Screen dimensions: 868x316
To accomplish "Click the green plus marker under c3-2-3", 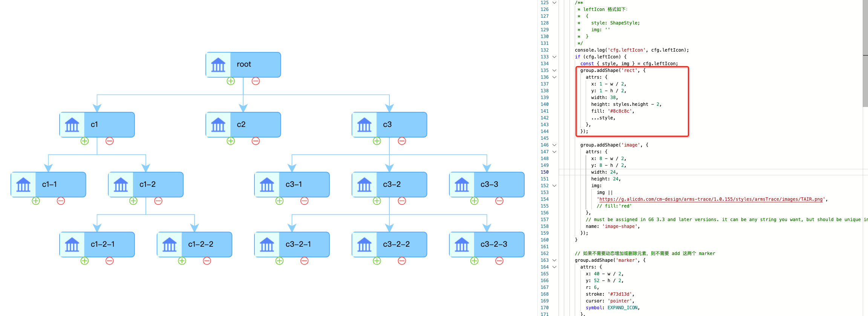I will [x=474, y=261].
